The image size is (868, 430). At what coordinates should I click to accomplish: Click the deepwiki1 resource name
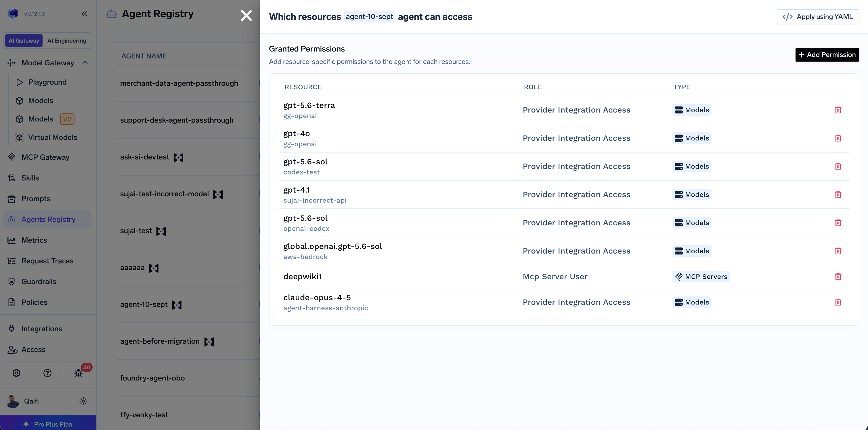coord(302,277)
